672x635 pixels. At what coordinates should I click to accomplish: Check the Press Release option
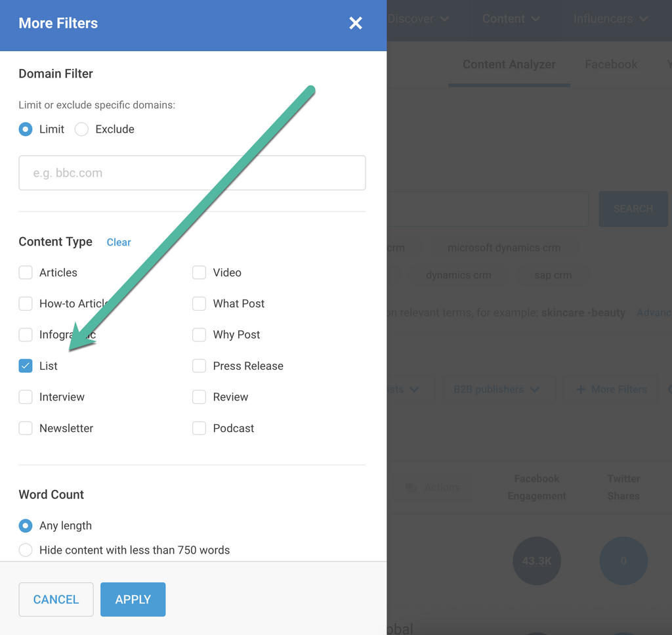[x=199, y=366]
